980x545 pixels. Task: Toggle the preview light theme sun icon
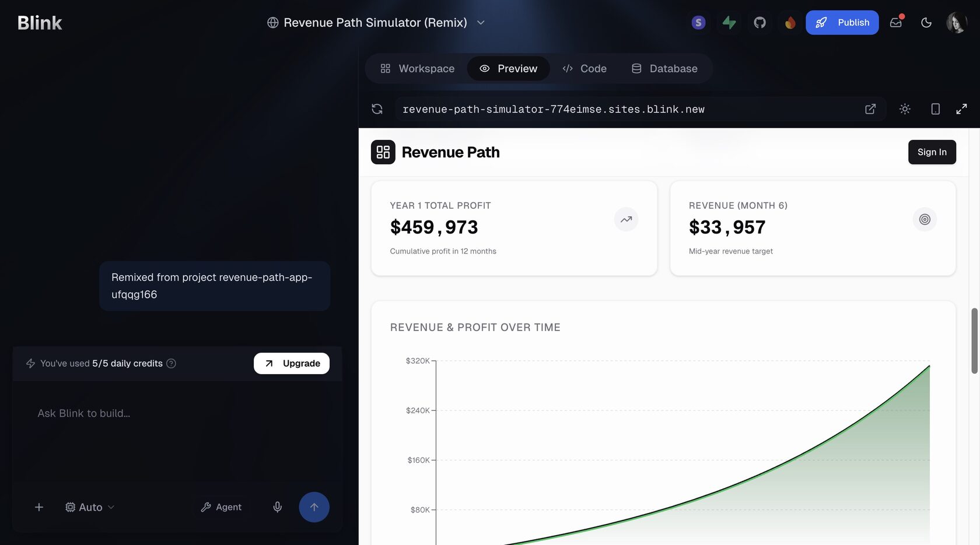[x=905, y=109]
